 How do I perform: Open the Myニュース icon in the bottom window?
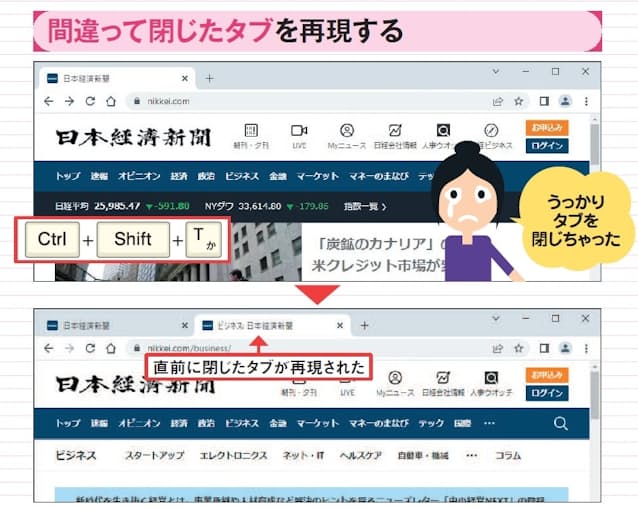pyautogui.click(x=395, y=384)
